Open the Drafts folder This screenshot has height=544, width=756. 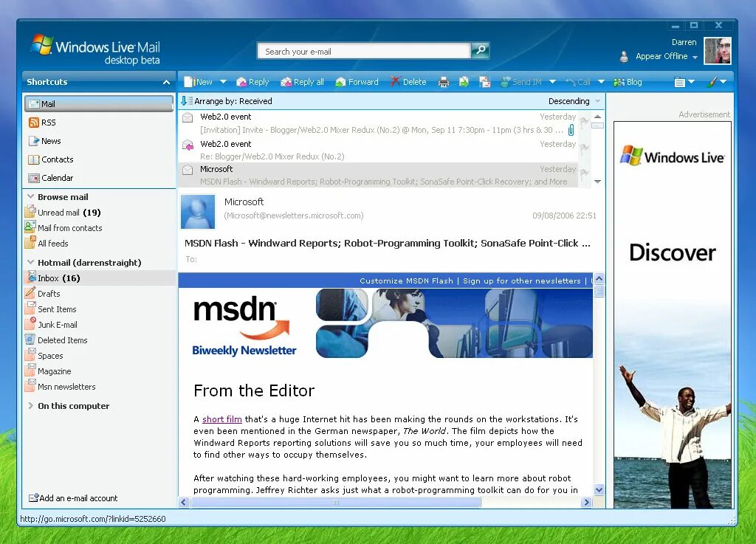pyautogui.click(x=43, y=294)
